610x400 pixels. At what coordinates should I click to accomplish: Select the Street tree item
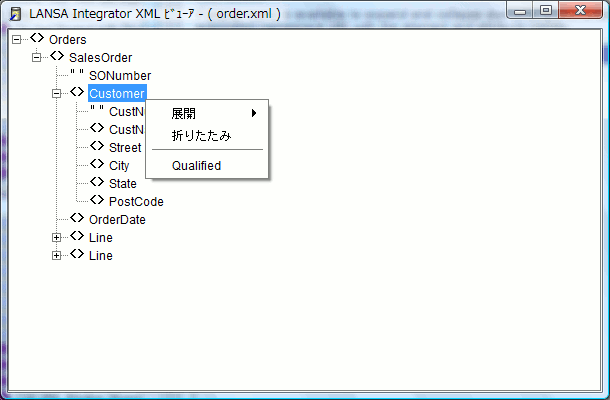pos(125,147)
